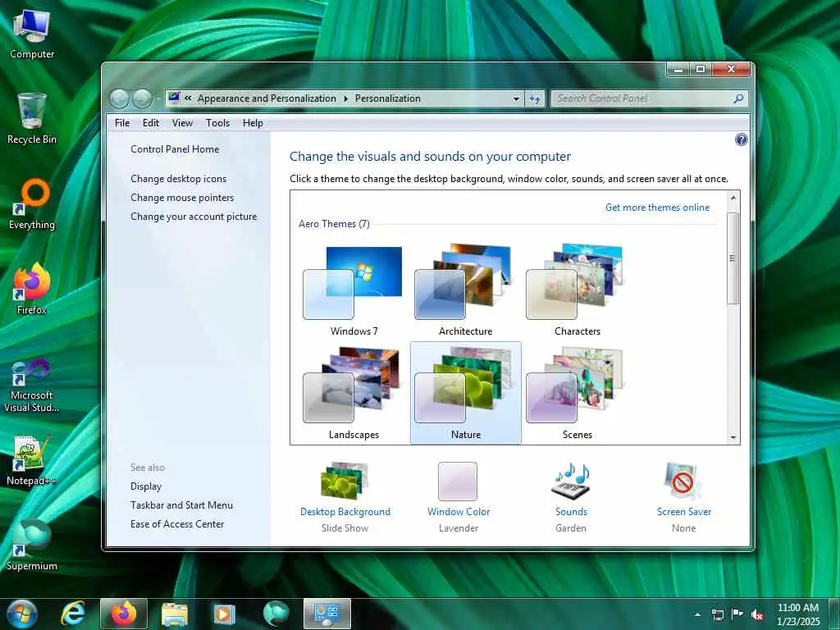Select the Architecture theme

pyautogui.click(x=466, y=290)
